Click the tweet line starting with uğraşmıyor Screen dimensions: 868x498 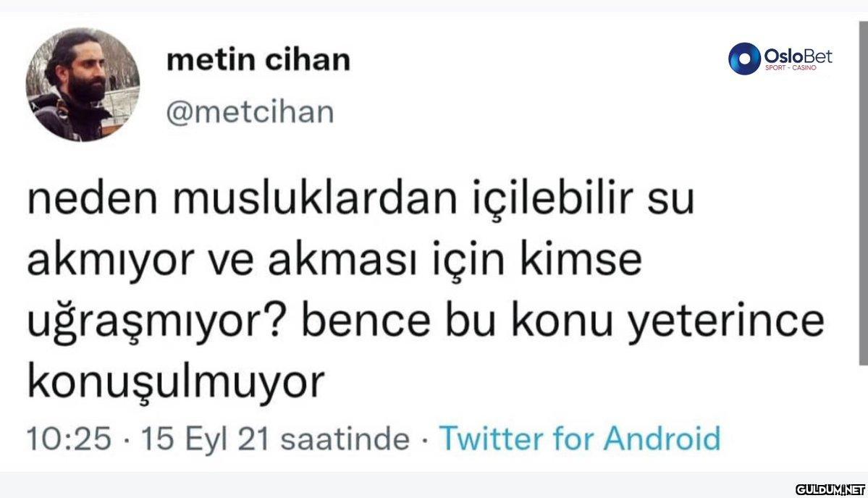(x=426, y=322)
